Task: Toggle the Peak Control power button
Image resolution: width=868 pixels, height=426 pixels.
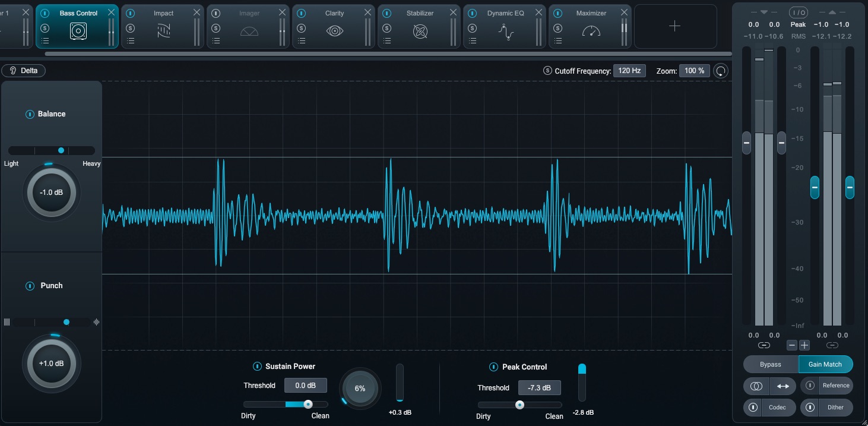Action: click(494, 367)
